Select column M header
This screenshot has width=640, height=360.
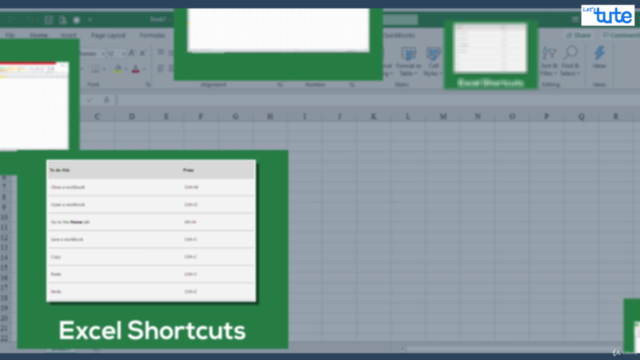coord(443,117)
